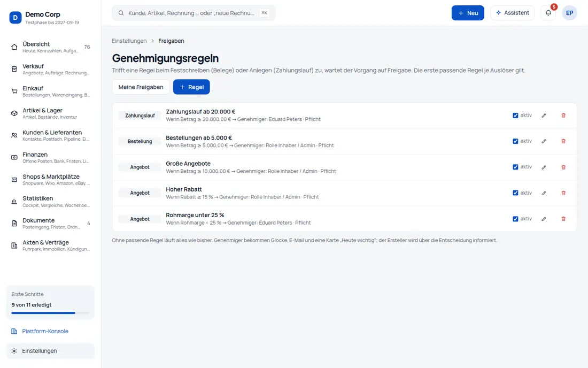Delete the Hoher Rabatt rule
The image size is (588, 368).
pos(563,193)
